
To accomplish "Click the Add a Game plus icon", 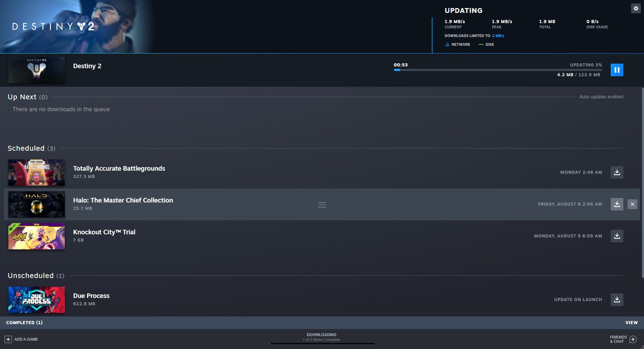I will click(x=8, y=339).
